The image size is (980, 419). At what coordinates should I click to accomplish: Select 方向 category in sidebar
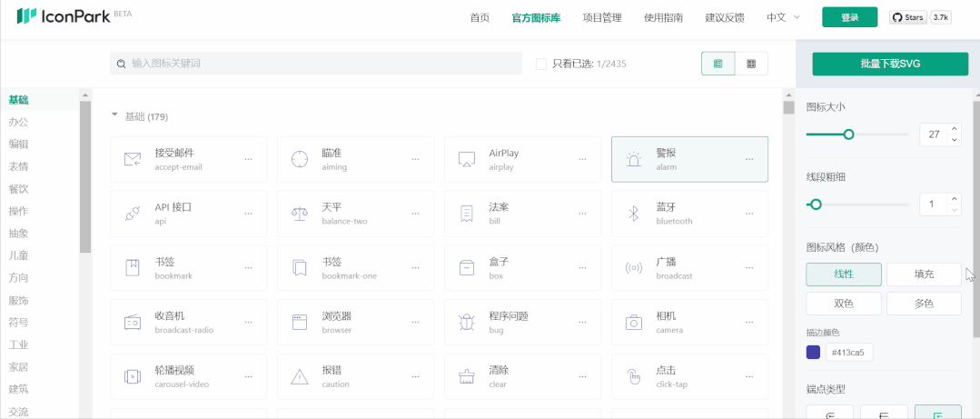18,277
